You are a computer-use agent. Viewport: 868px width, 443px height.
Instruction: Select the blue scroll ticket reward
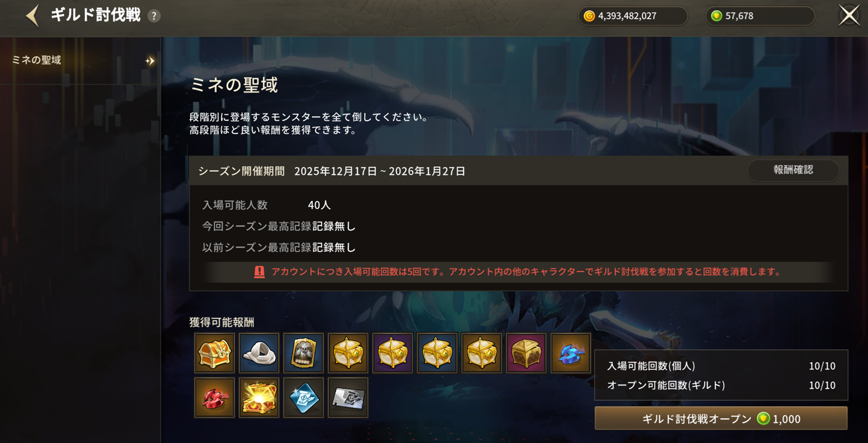pyautogui.click(x=304, y=398)
